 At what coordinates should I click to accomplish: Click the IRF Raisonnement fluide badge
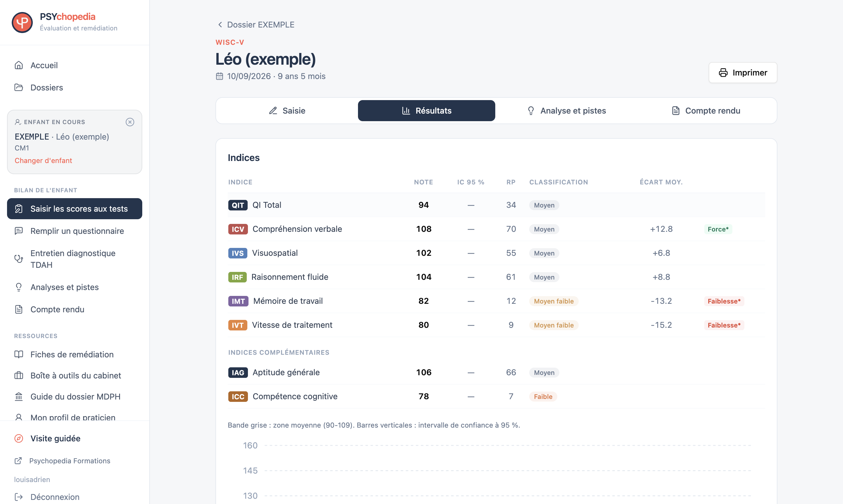237,277
